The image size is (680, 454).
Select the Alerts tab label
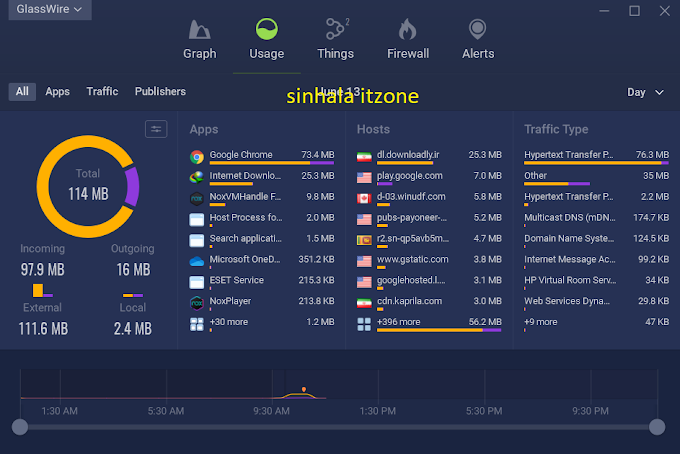click(x=478, y=54)
